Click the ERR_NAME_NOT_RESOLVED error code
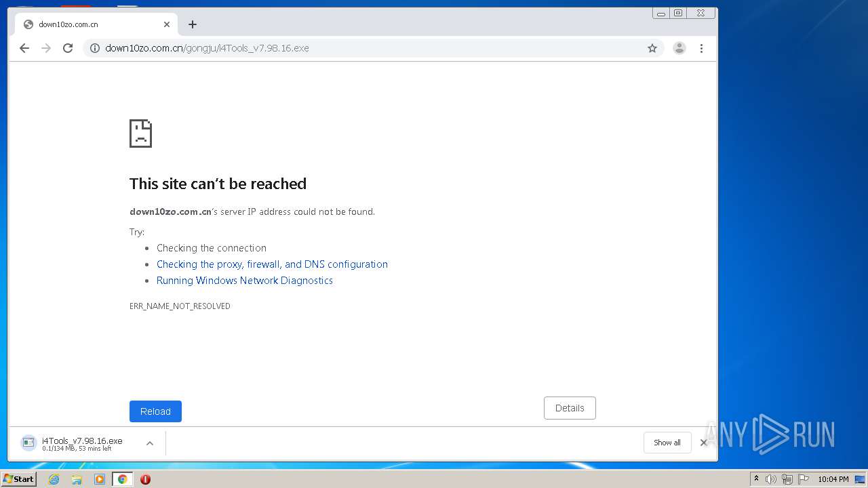 (x=180, y=306)
